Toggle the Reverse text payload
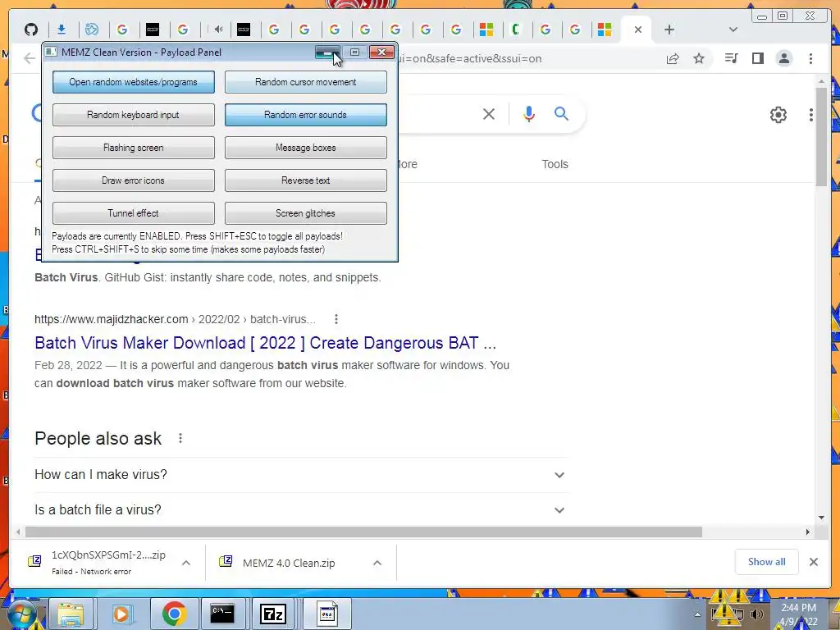Viewport: 840px width, 630px height. coord(305,180)
